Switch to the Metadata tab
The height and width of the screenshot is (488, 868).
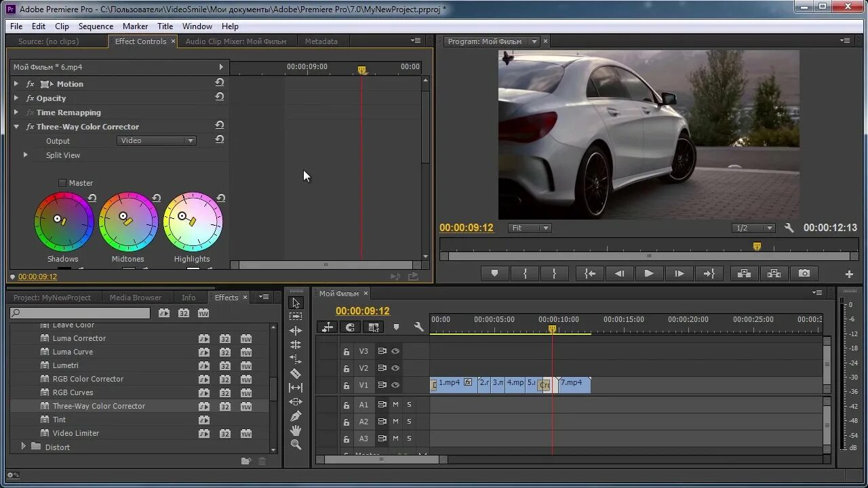(x=321, y=41)
